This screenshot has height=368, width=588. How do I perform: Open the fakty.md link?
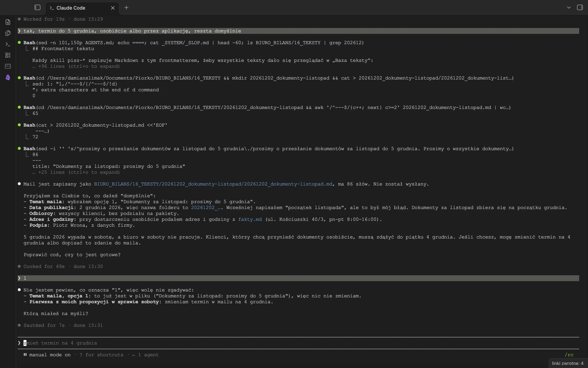[250, 219]
